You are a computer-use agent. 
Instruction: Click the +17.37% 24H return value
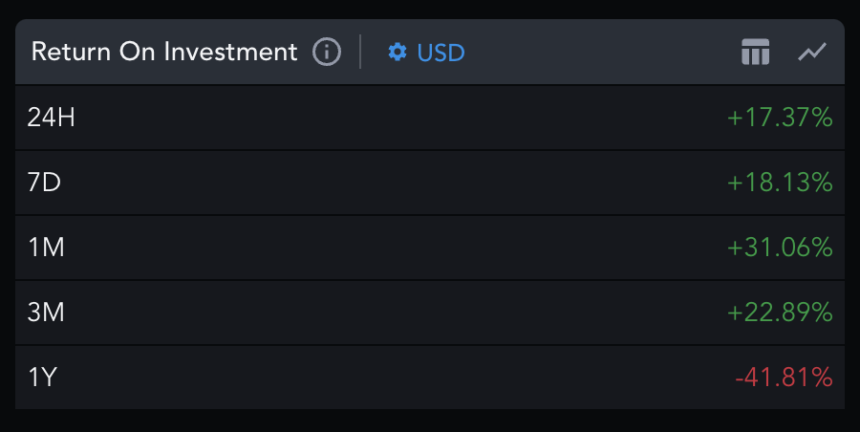(780, 118)
